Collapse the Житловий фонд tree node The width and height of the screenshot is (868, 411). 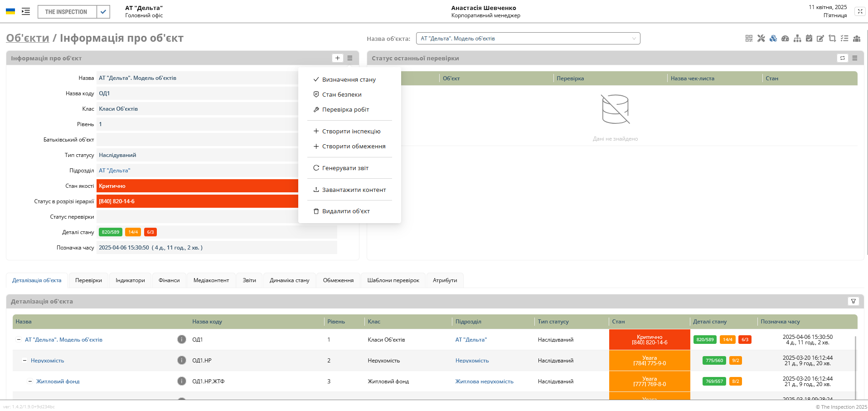click(30, 382)
